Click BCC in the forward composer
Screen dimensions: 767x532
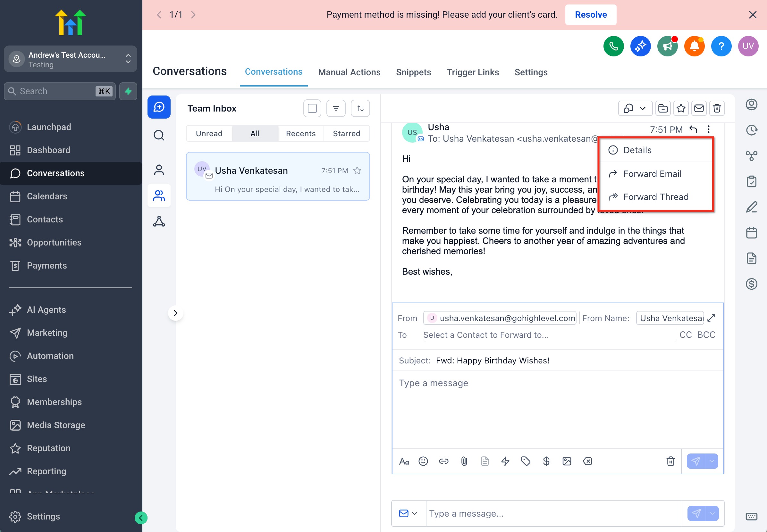[x=706, y=335]
